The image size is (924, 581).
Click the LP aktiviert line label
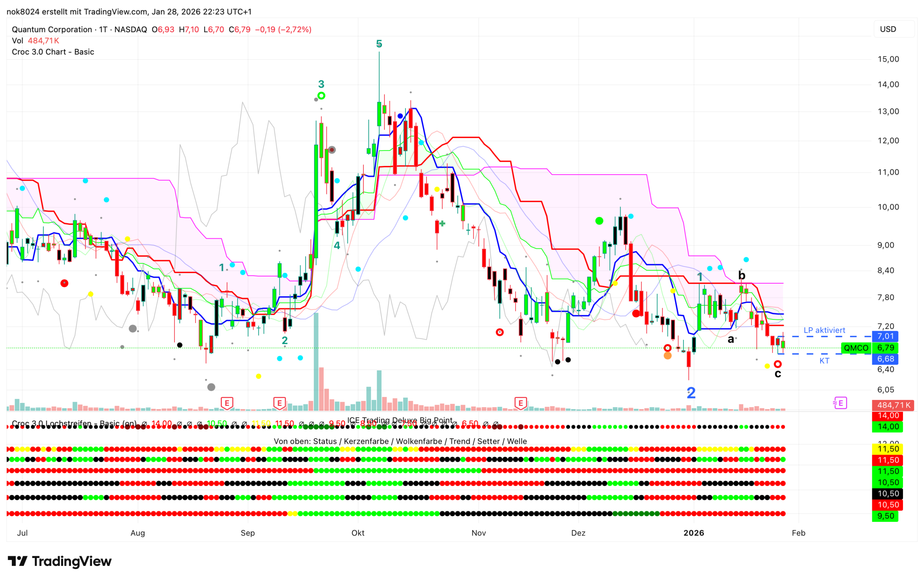[x=824, y=330]
